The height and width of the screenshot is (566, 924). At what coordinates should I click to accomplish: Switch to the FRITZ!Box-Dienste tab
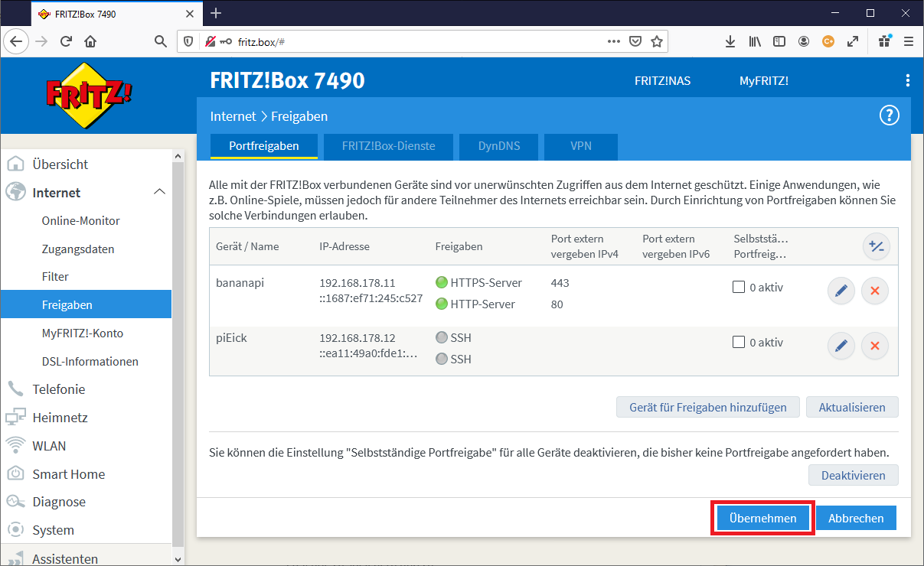pyautogui.click(x=388, y=146)
